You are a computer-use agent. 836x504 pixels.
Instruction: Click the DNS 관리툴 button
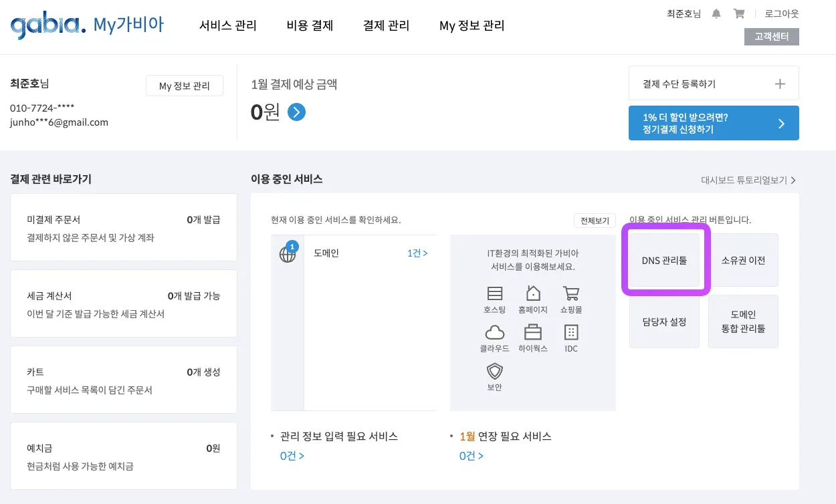(664, 261)
